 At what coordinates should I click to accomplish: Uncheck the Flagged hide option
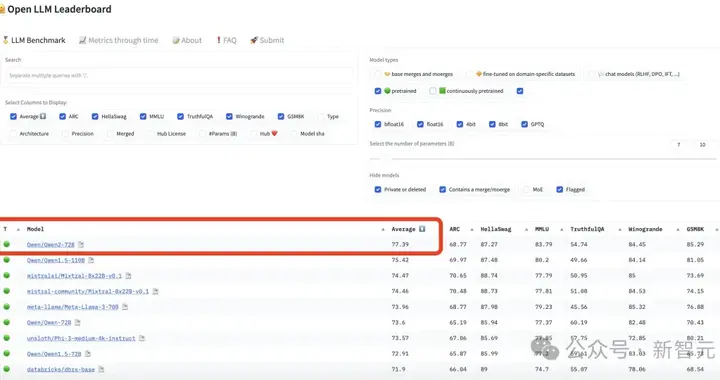(x=560, y=190)
